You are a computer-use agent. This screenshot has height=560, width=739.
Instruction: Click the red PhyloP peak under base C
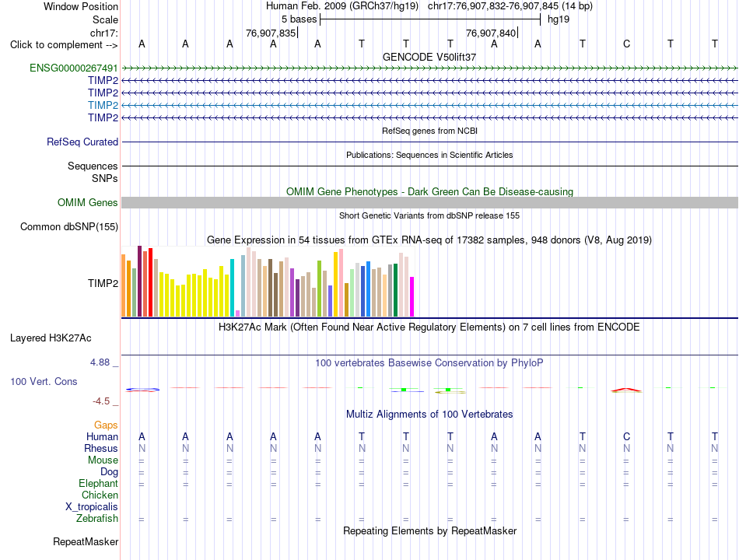[626, 390]
